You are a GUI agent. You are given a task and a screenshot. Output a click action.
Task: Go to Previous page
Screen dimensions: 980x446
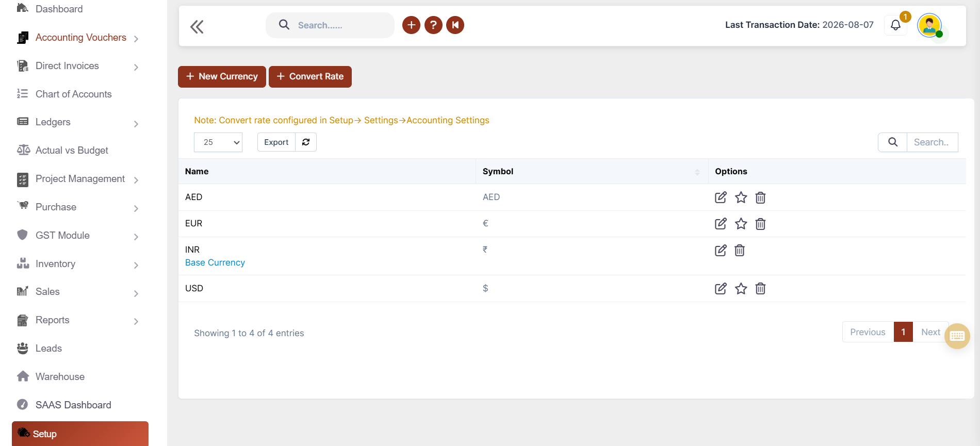point(868,332)
